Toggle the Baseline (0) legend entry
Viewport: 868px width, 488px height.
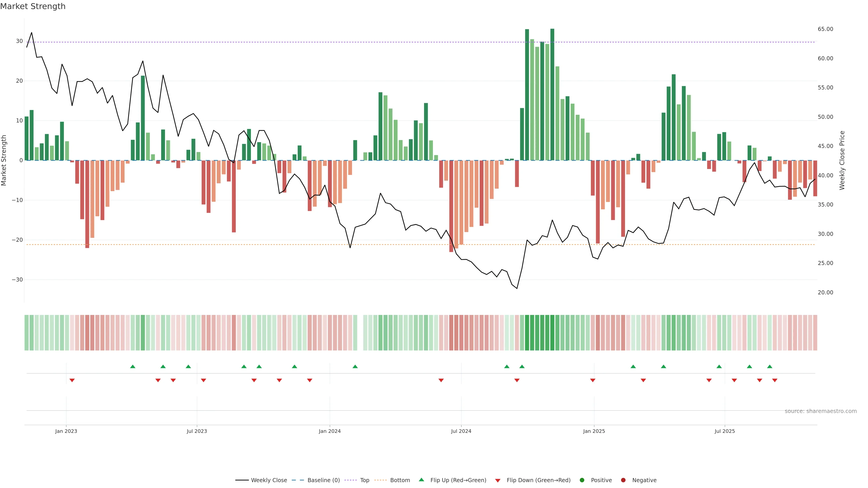323,480
